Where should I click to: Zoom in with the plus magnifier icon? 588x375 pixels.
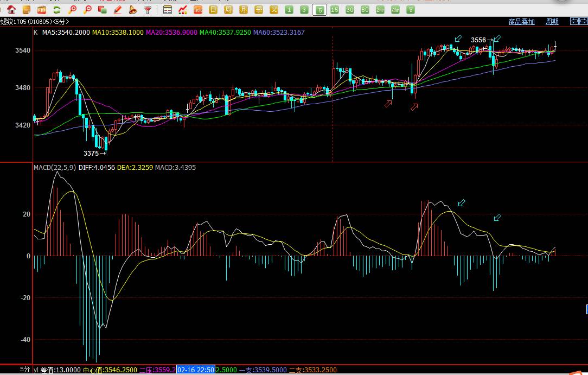coord(72,10)
